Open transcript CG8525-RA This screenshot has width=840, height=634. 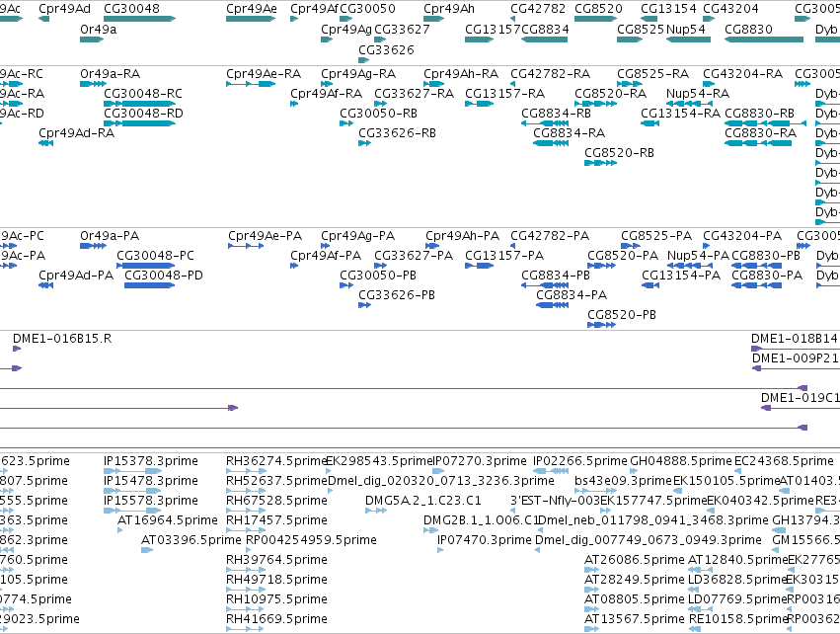653,73
